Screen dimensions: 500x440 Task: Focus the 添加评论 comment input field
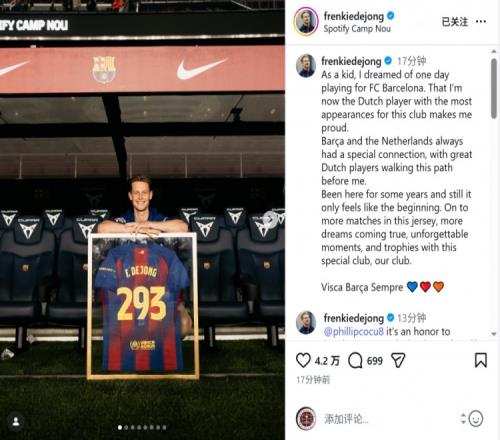(390, 419)
